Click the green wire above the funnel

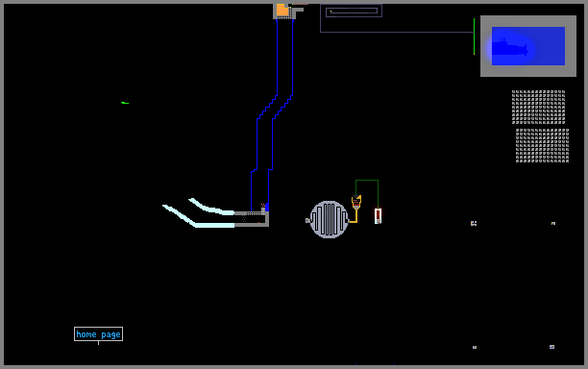point(367,181)
